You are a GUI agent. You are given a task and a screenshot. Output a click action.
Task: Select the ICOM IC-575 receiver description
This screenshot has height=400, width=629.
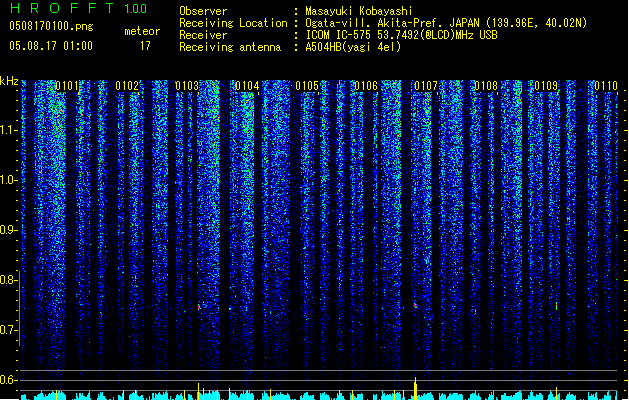401,35
